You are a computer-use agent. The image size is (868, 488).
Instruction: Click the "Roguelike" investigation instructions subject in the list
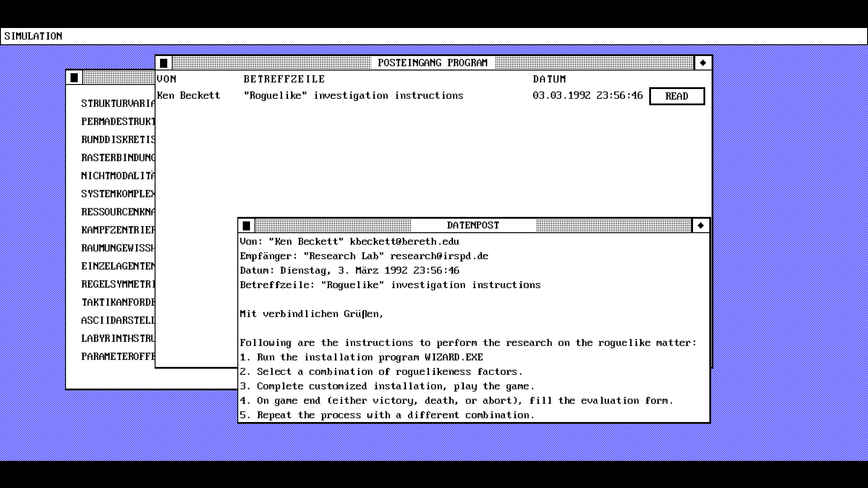[x=353, y=96]
